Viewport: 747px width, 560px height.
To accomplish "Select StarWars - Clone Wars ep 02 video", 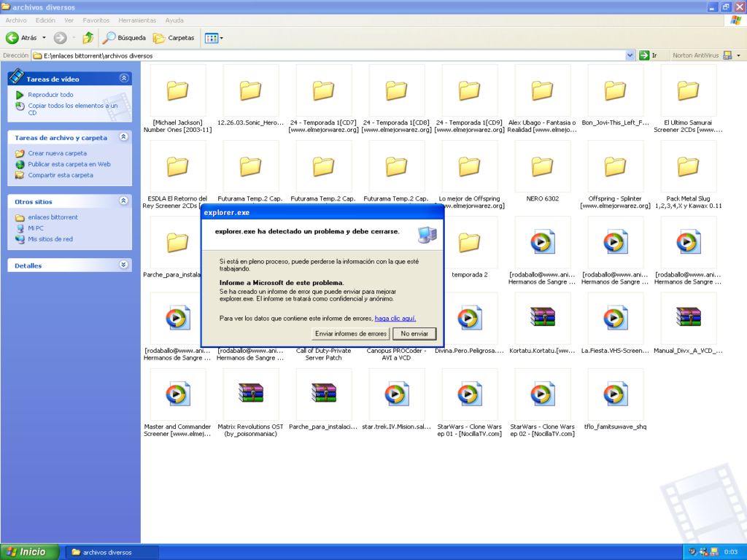I will coord(542,404).
